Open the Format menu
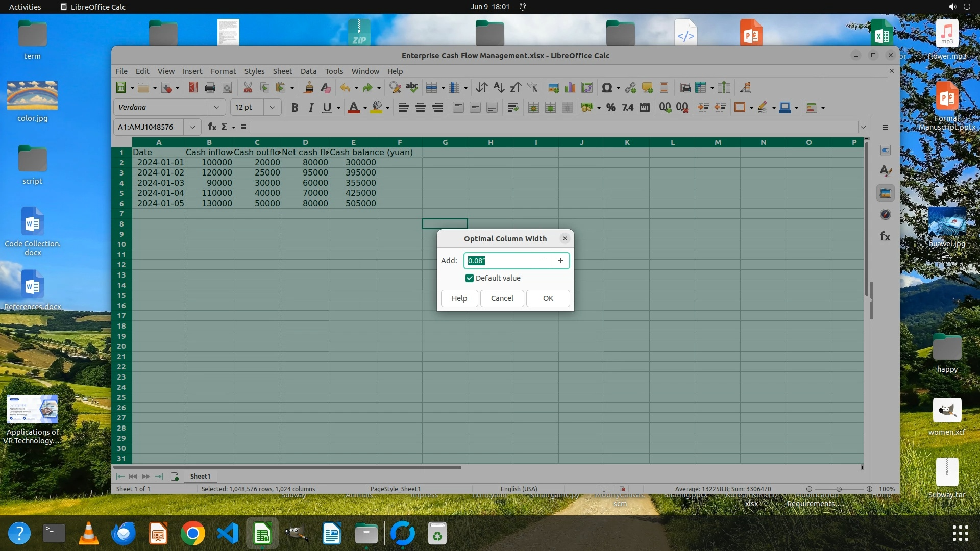This screenshot has height=551, width=980. [x=223, y=71]
